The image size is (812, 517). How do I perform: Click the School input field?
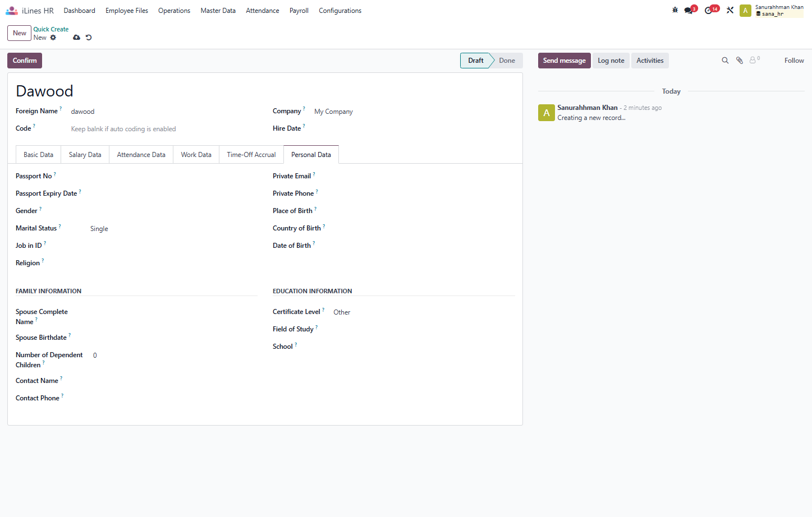(x=424, y=347)
